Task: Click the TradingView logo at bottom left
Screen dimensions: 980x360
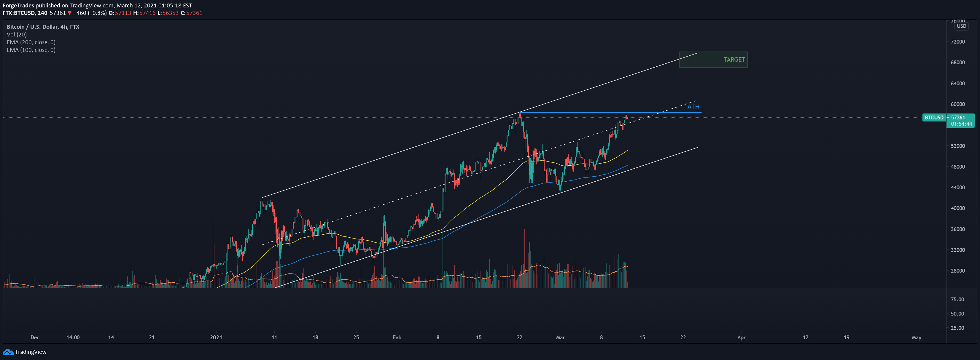Action: coord(25,352)
